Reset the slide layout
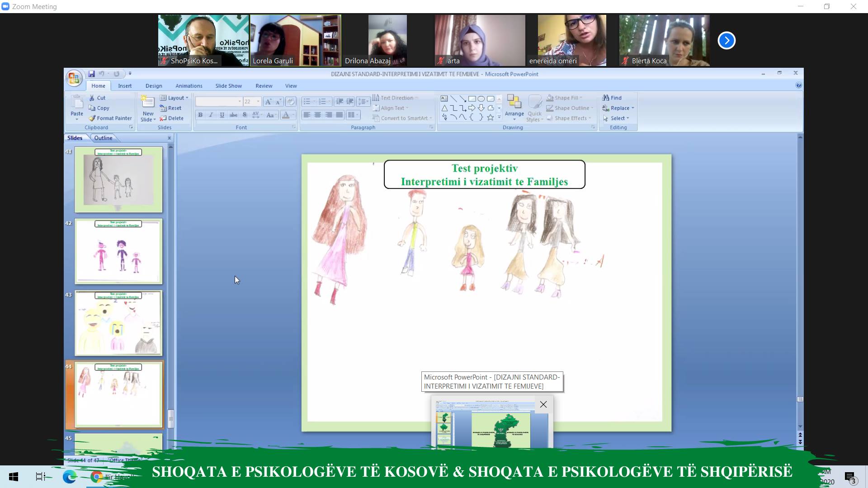868x488 pixels. click(170, 108)
